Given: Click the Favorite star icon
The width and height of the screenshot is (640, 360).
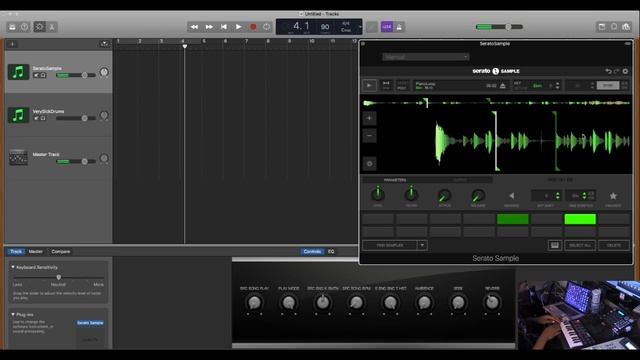Looking at the screenshot, I should point(613,196).
